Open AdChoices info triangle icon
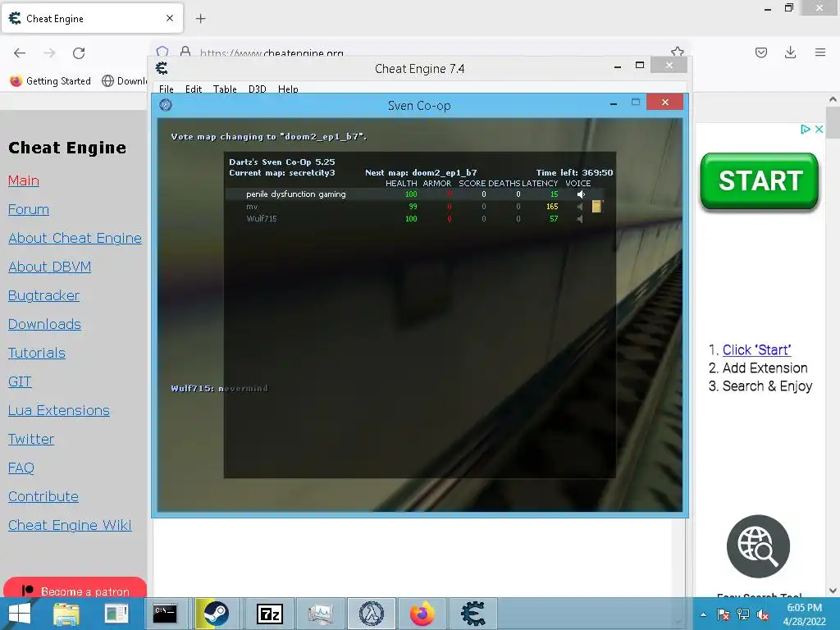The image size is (840, 630). (805, 129)
